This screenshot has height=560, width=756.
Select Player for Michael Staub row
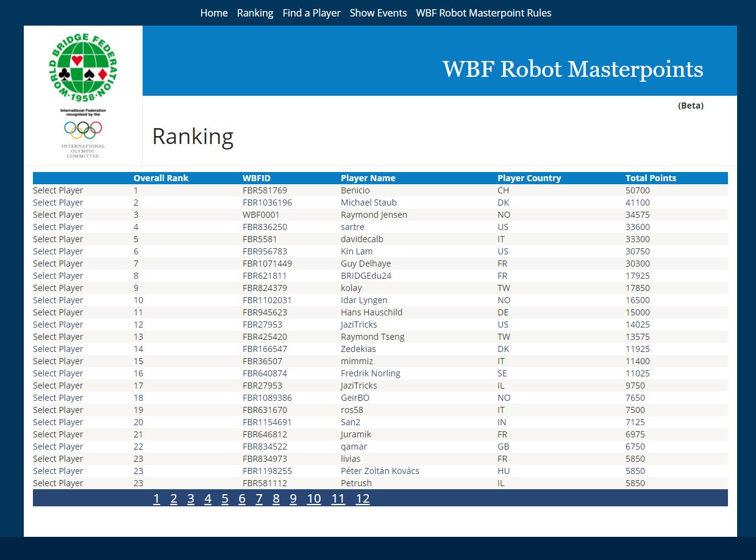[x=58, y=203]
